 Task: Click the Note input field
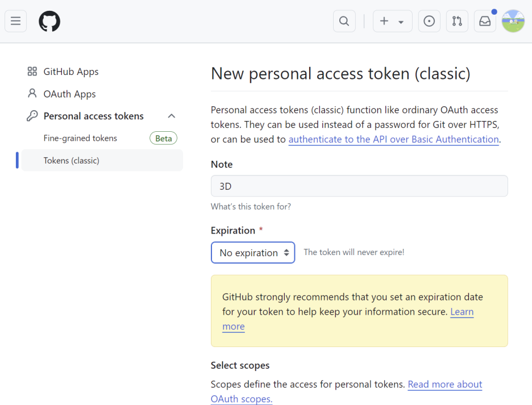(x=359, y=186)
